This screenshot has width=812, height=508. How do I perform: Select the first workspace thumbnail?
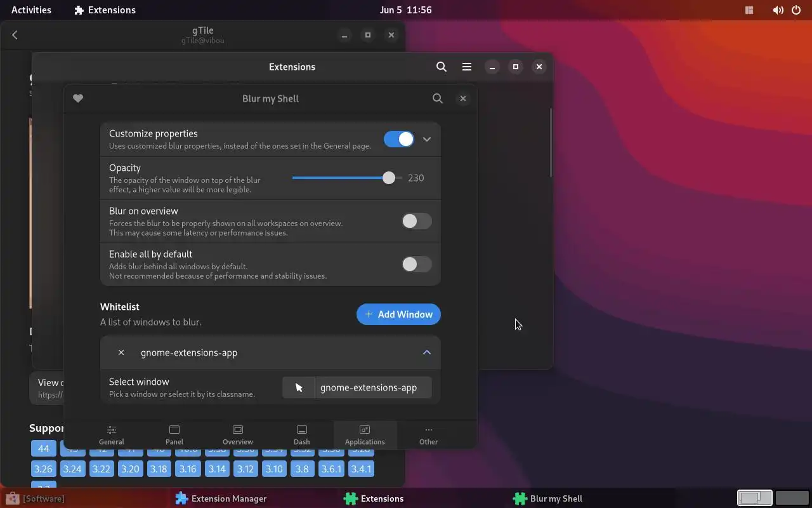pos(755,498)
